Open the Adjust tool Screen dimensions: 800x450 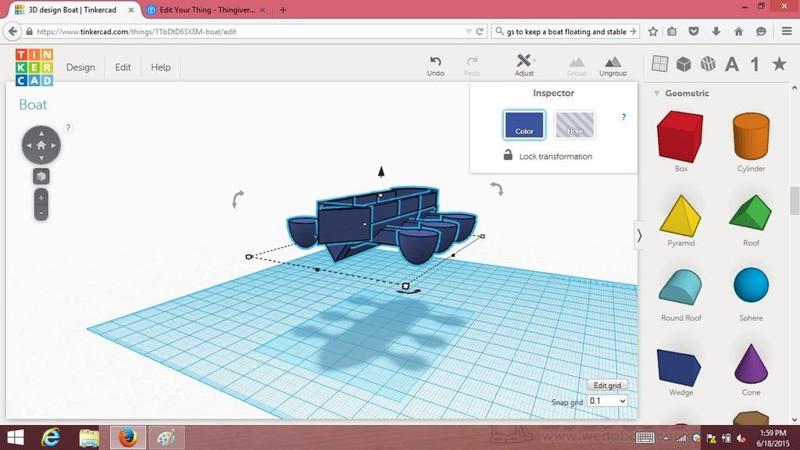tap(524, 65)
